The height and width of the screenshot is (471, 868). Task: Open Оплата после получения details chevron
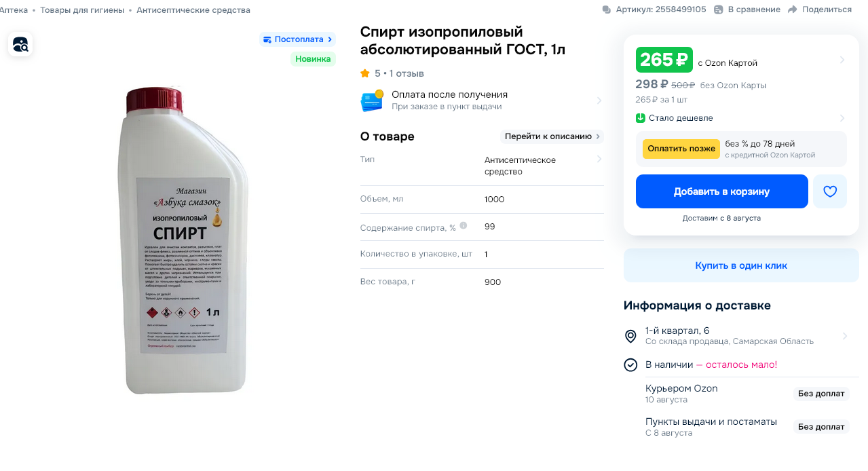[599, 100]
